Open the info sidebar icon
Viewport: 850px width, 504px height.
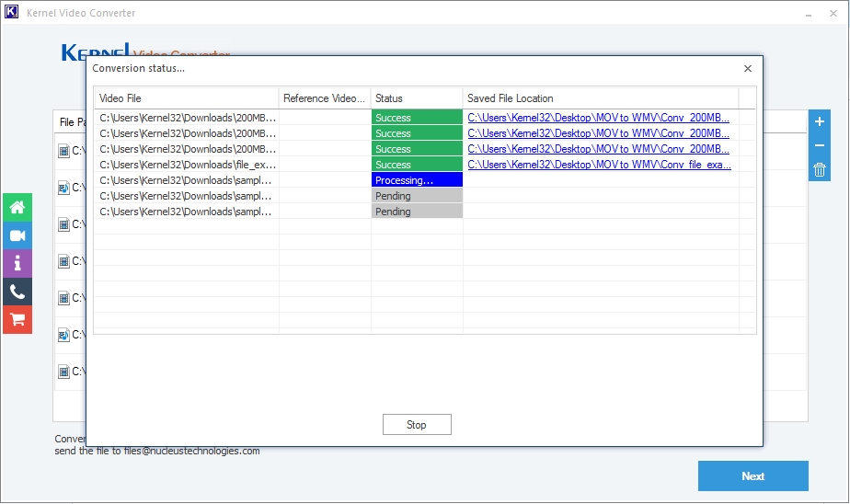[17, 264]
